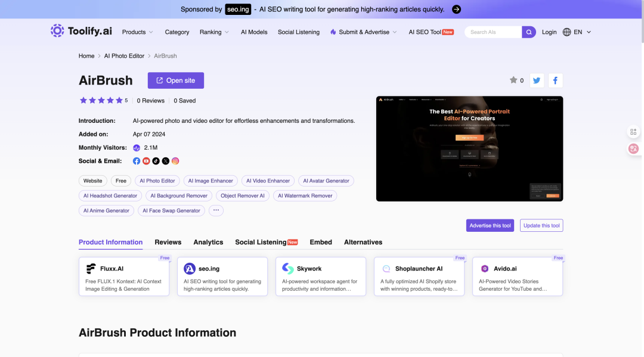Open the AI SEO Tool menu item

click(431, 32)
